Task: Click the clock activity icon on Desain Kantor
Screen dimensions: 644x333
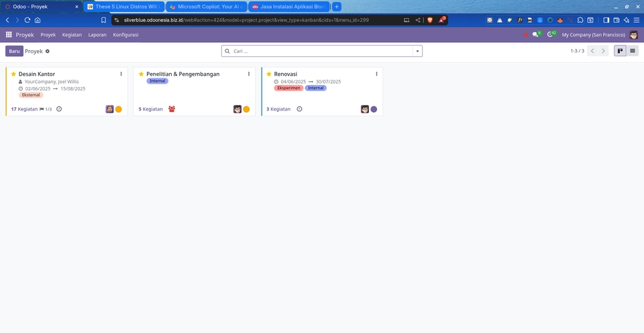Action: coord(59,109)
